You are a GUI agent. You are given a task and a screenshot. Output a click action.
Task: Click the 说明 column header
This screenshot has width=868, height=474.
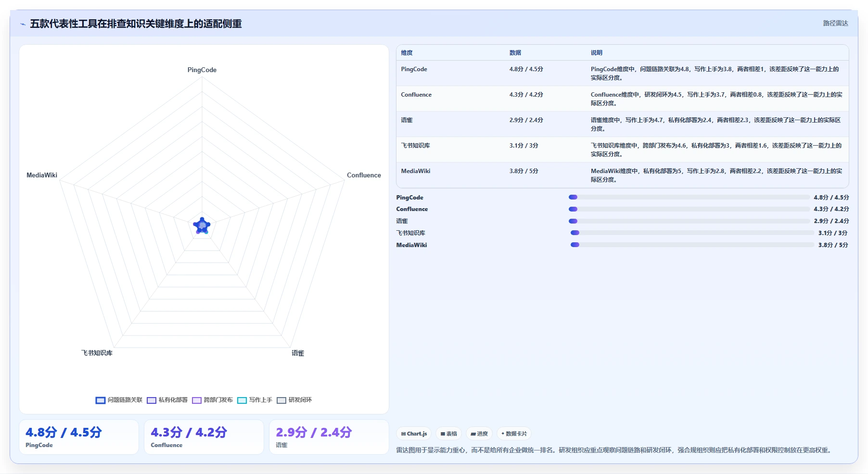tap(597, 53)
